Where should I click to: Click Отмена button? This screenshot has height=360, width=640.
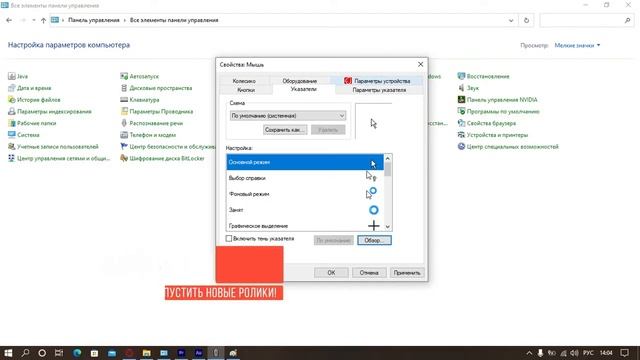(x=369, y=273)
